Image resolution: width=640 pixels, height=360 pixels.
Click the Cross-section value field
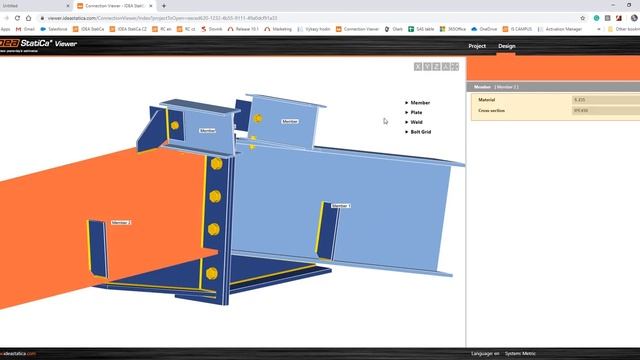pyautogui.click(x=606, y=111)
